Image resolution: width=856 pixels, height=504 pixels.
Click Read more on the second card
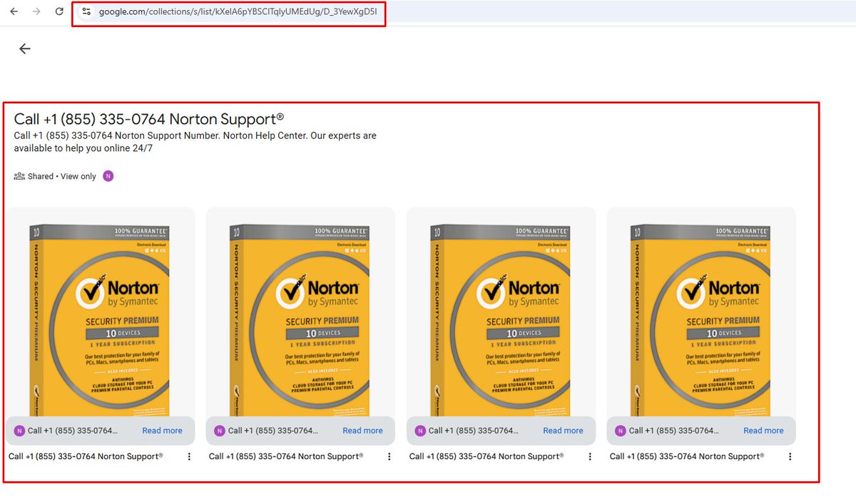(362, 431)
